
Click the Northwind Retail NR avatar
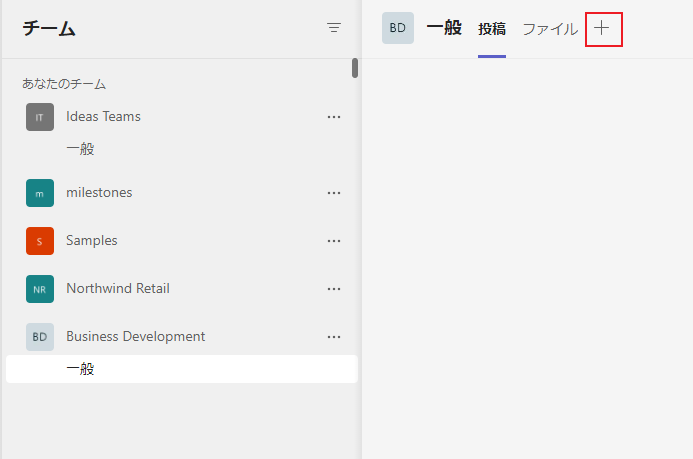tap(40, 289)
